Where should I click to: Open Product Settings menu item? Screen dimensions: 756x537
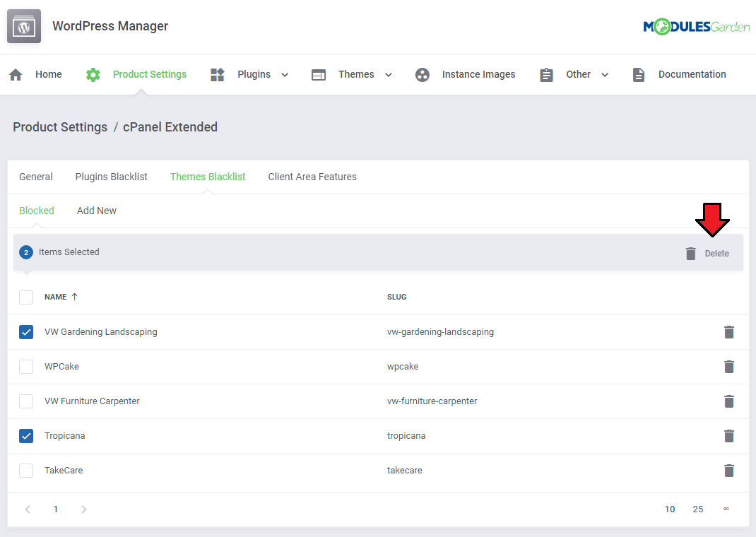(150, 75)
